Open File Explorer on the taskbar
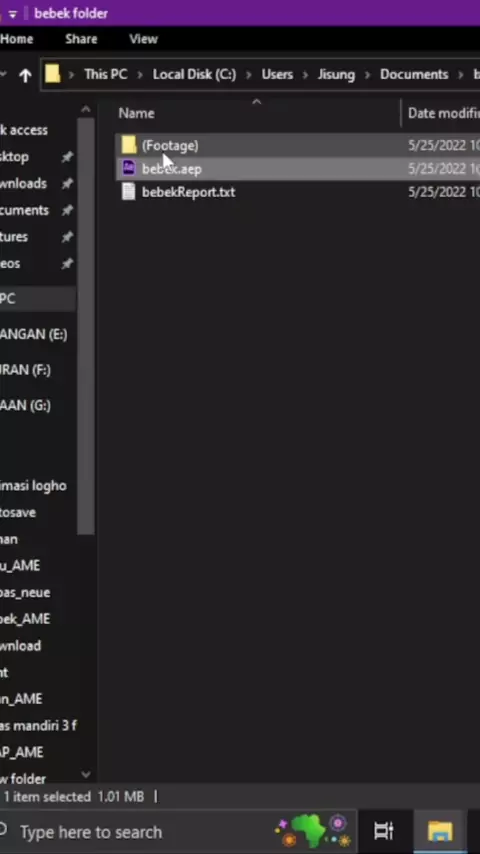The width and height of the screenshot is (480, 854). coord(440,831)
